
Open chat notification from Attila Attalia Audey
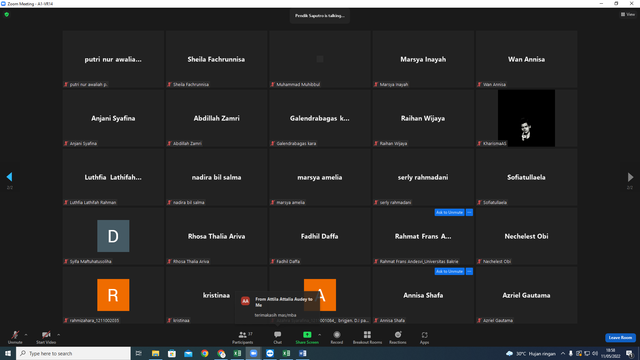click(x=278, y=306)
